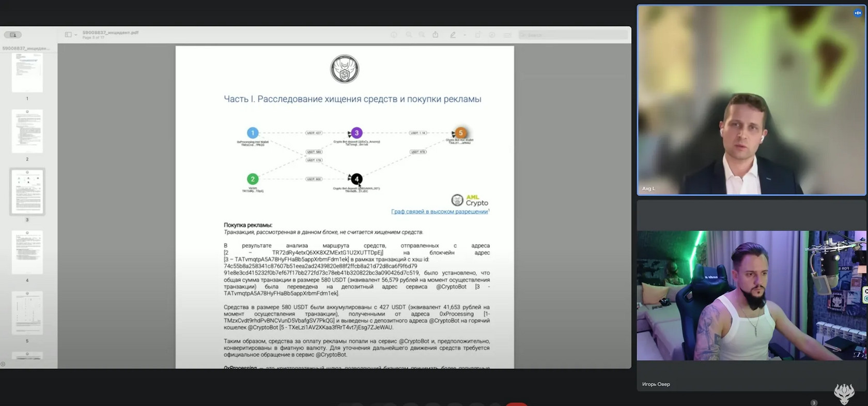
Task: Open the sidebar view options chevron
Action: pos(76,35)
